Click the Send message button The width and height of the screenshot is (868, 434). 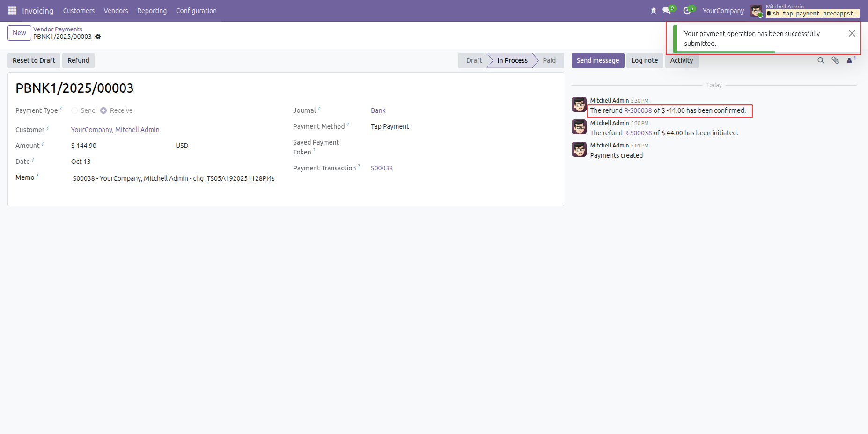tap(598, 60)
